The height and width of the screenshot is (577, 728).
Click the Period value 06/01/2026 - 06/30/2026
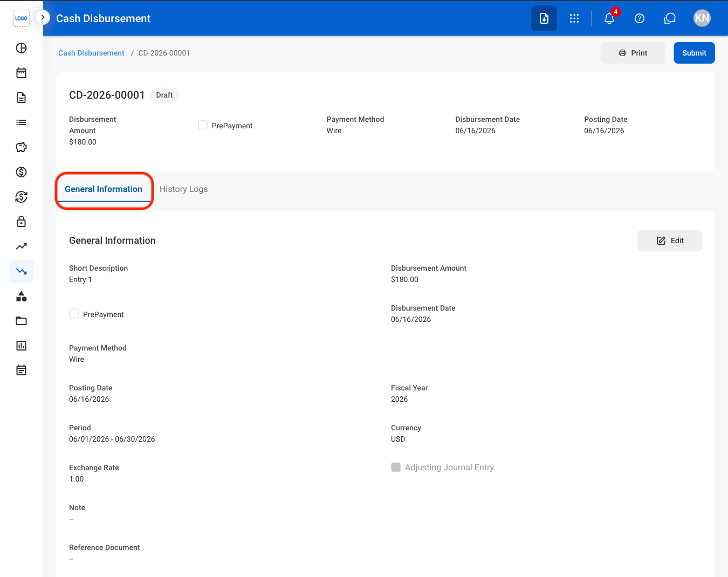pyautogui.click(x=112, y=439)
